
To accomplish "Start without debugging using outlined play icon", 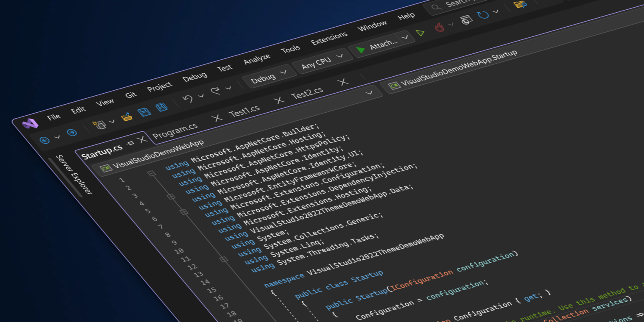I will [x=420, y=33].
